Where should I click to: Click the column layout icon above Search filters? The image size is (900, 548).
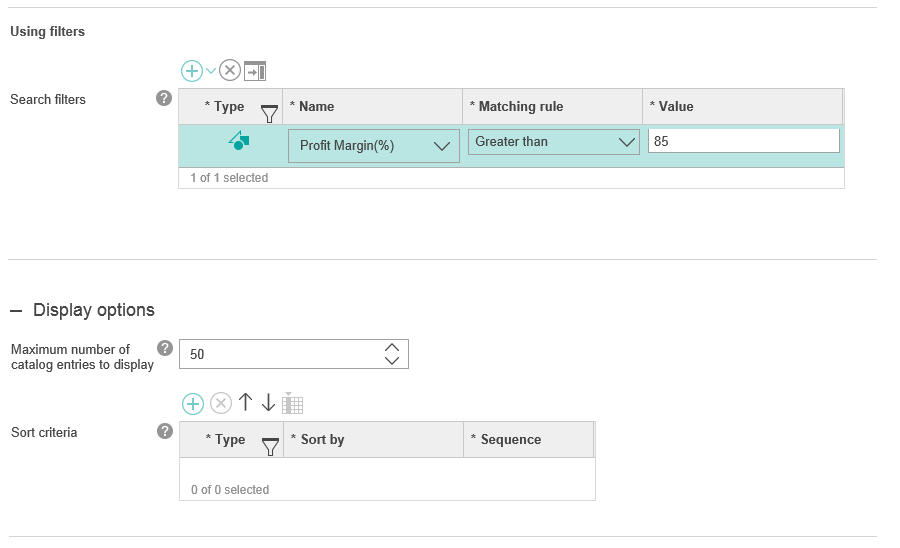(255, 71)
